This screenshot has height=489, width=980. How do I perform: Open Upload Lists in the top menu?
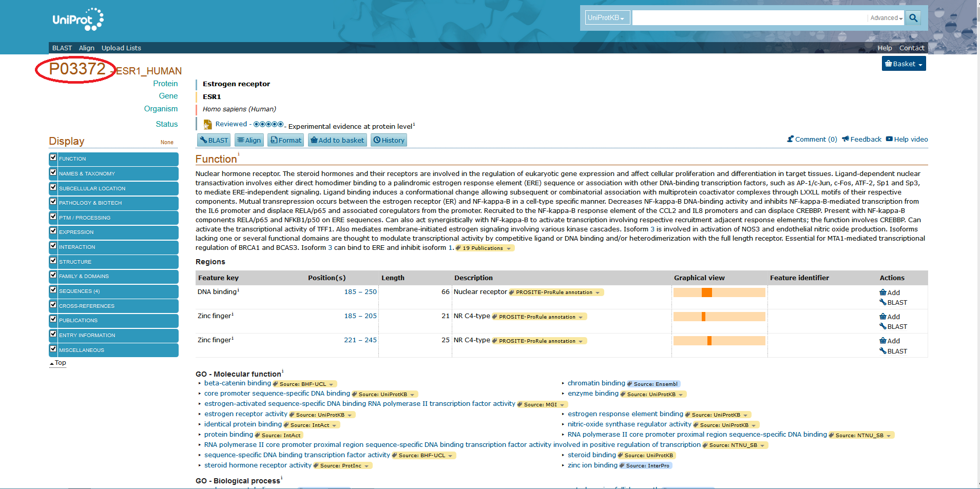point(121,48)
